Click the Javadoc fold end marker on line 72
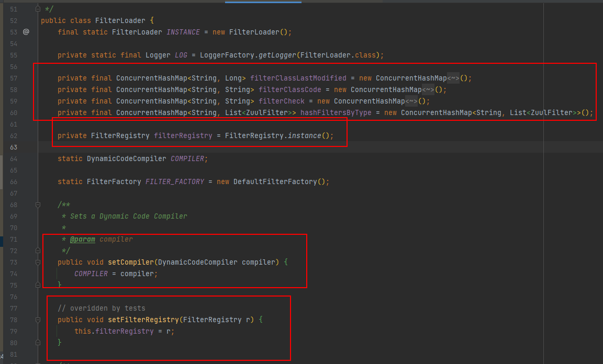This screenshot has width=603, height=364. 38,251
